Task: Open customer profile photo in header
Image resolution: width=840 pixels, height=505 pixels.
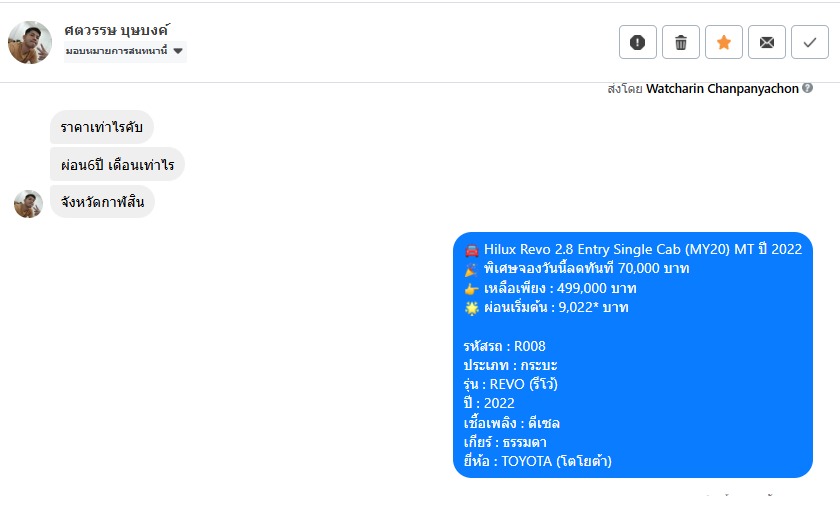Action: point(30,42)
